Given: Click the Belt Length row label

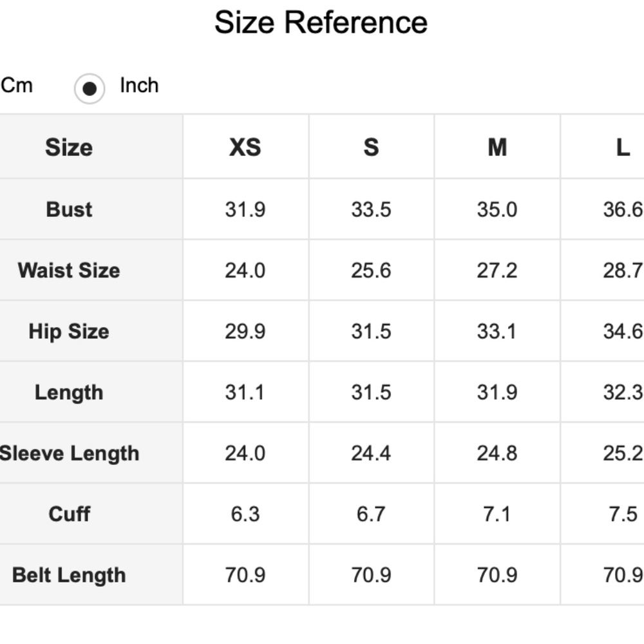Looking at the screenshot, I should (69, 575).
